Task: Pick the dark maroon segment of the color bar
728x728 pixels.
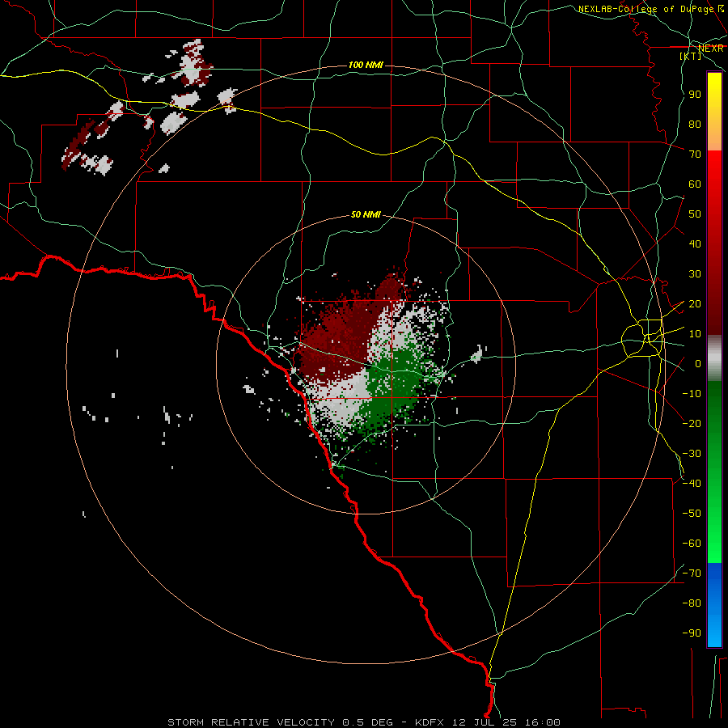Action: pyautogui.click(x=714, y=307)
